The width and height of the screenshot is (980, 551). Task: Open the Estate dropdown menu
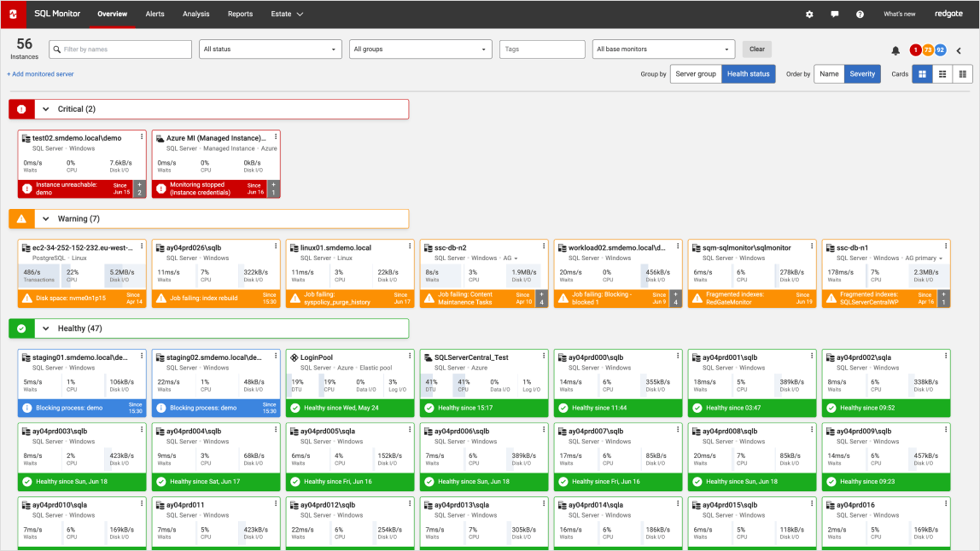(x=287, y=14)
